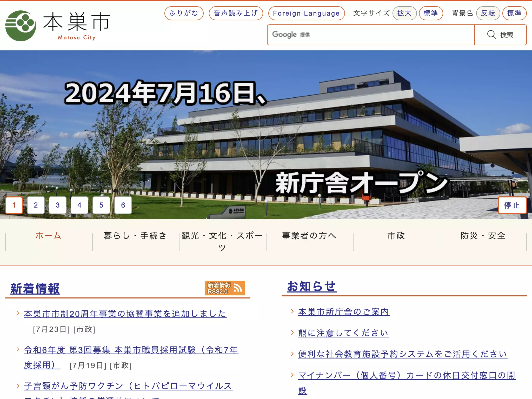Open 本巣市市制20周年事業 news link

(x=125, y=314)
